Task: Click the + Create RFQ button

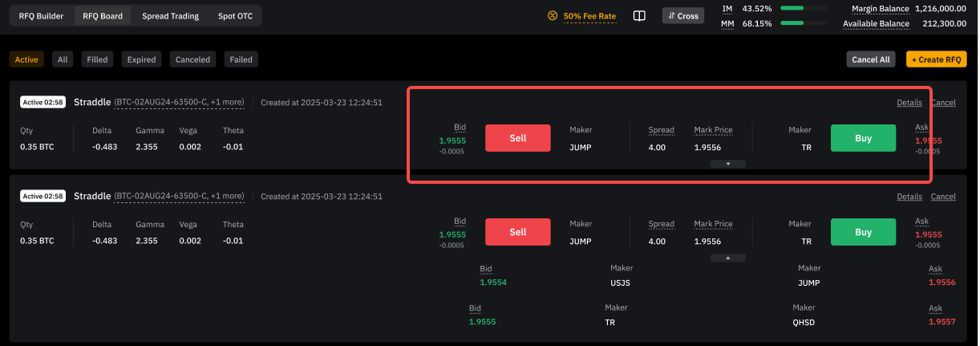Action: (936, 59)
